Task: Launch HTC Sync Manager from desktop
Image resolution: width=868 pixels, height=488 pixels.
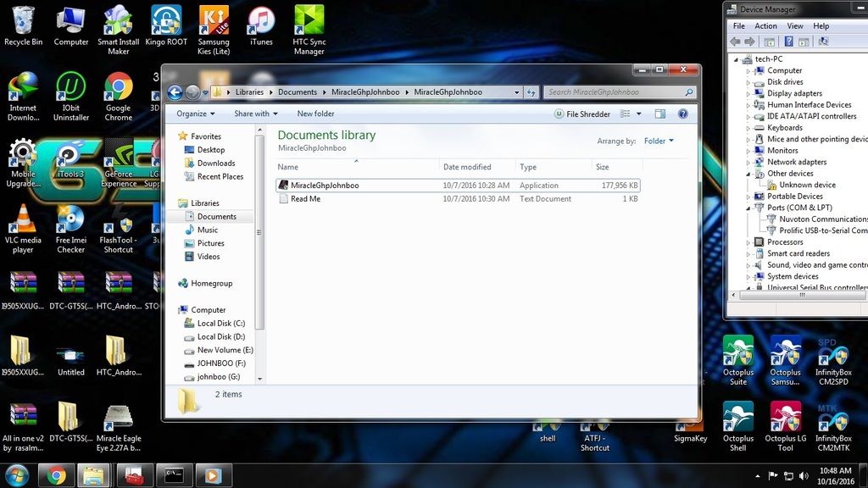Action: (x=309, y=22)
